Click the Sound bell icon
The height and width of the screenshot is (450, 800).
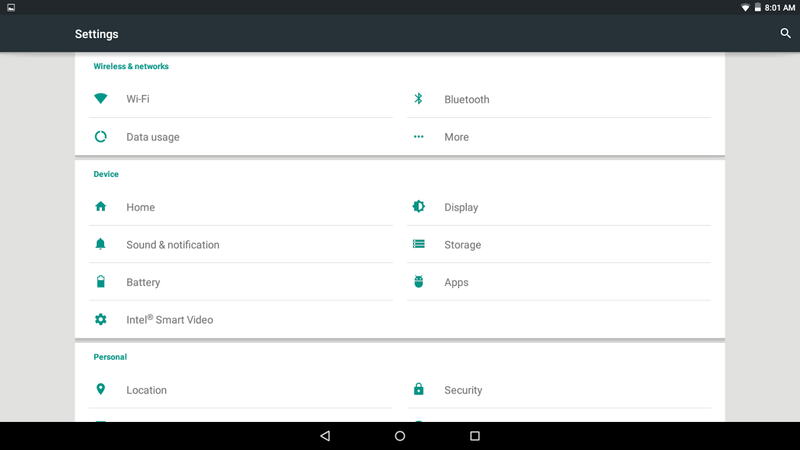pyautogui.click(x=101, y=244)
